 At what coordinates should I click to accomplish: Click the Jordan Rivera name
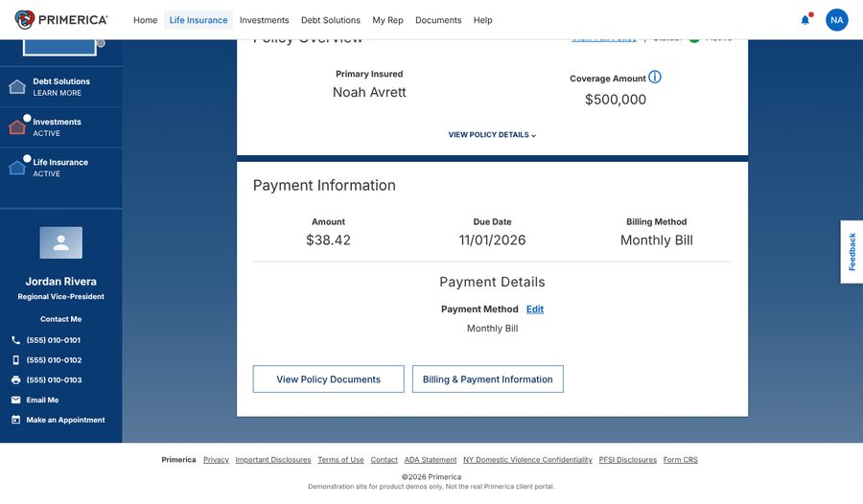[x=61, y=281]
